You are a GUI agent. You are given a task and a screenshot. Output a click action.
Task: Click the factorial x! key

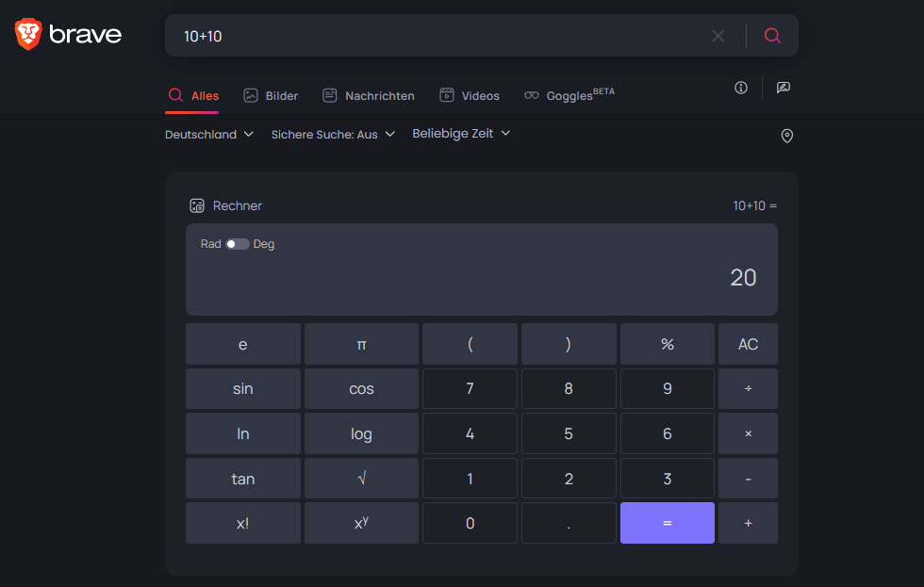click(243, 523)
